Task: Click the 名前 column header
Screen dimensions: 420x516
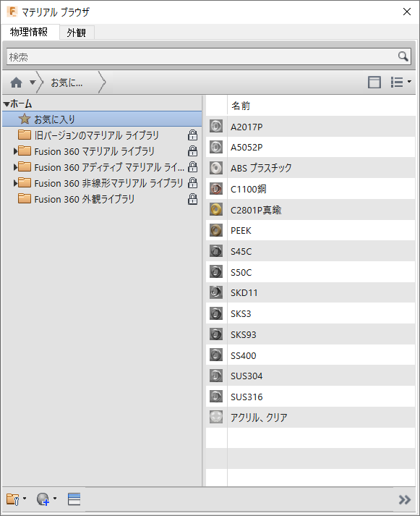Action: 241,106
